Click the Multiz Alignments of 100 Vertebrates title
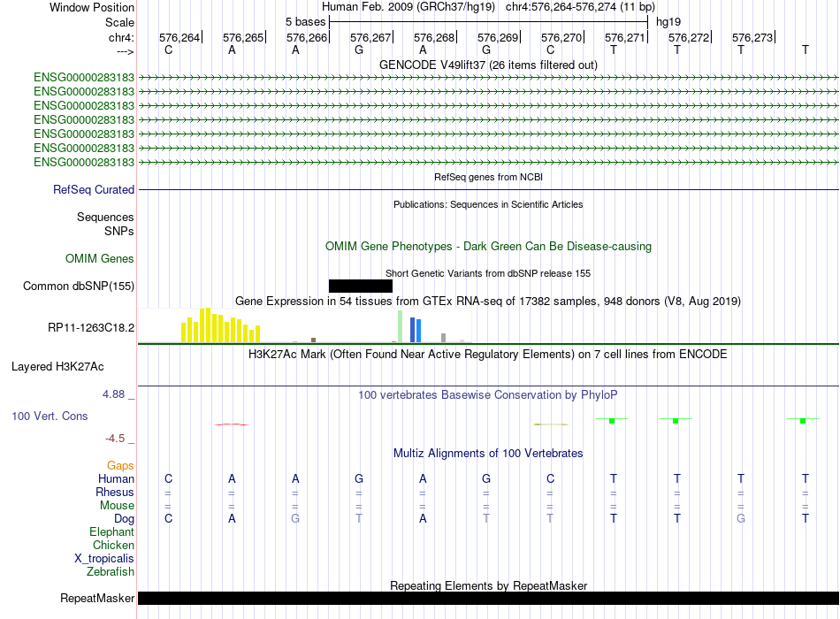 [488, 454]
